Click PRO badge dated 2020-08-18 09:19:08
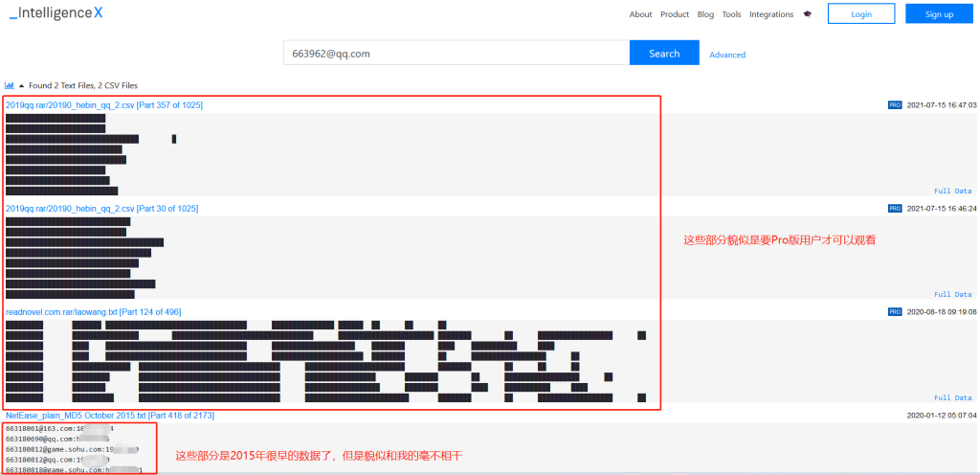 895,311
